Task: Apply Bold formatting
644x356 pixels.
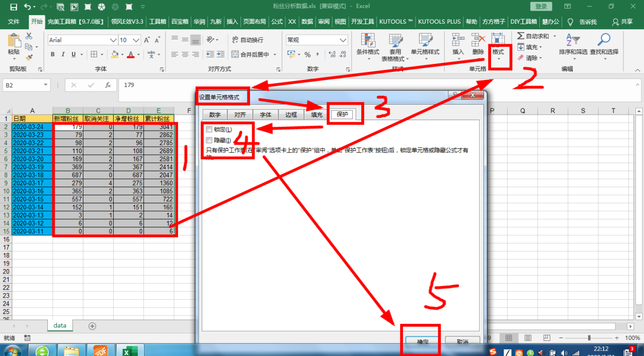Action: tap(52, 54)
